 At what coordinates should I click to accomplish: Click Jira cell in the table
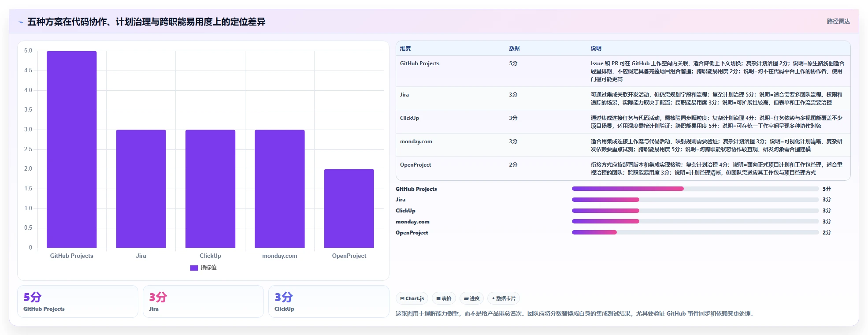pos(404,95)
